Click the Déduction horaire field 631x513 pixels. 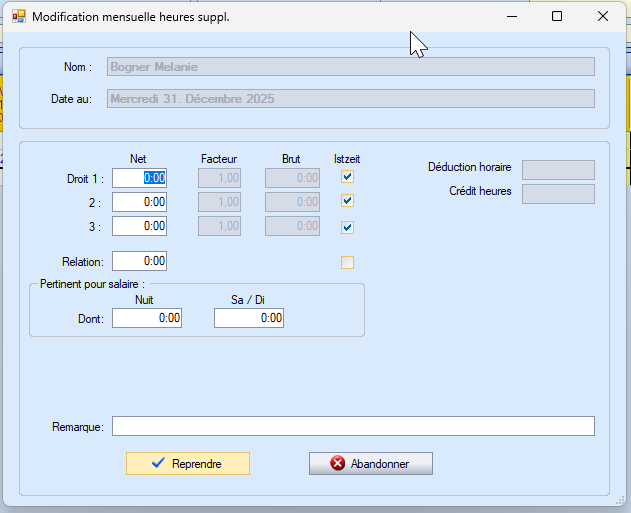558,169
